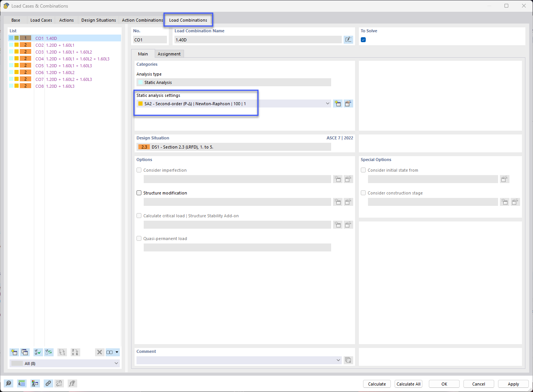The width and height of the screenshot is (533, 392).
Task: Click the Static Analysis analysis type field
Action: click(233, 82)
